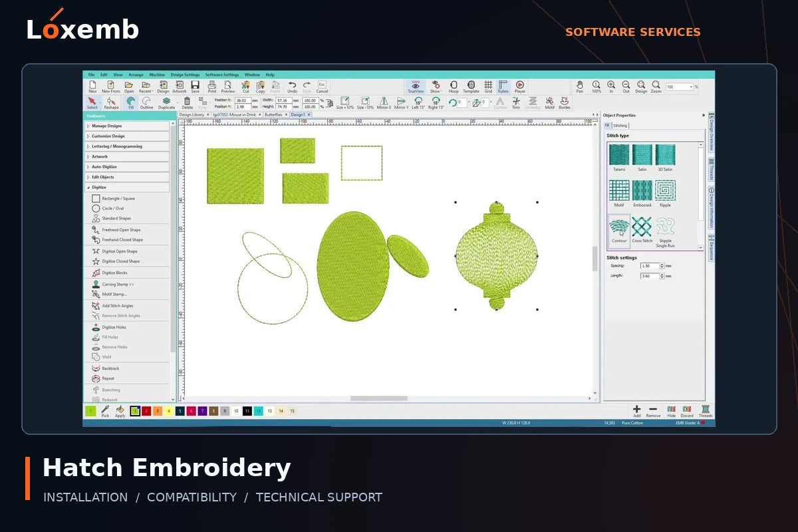This screenshot has height=532, width=798.
Task: Zoom In on the design
Action: (x=611, y=87)
